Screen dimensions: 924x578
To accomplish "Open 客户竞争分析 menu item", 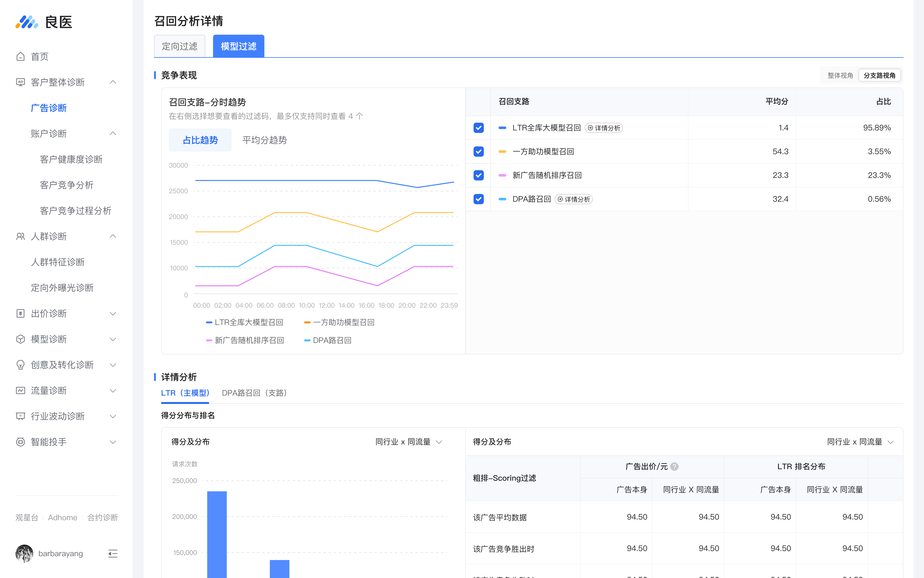I will pyautogui.click(x=67, y=185).
